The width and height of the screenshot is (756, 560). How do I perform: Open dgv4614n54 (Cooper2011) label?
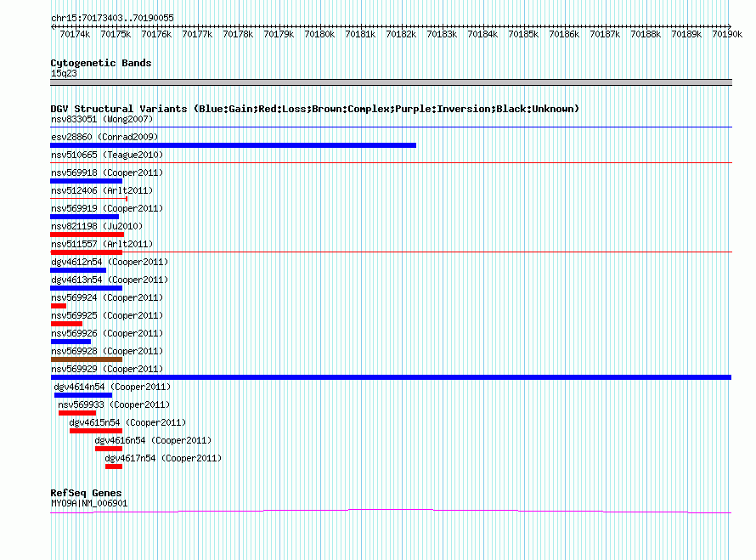point(112,387)
